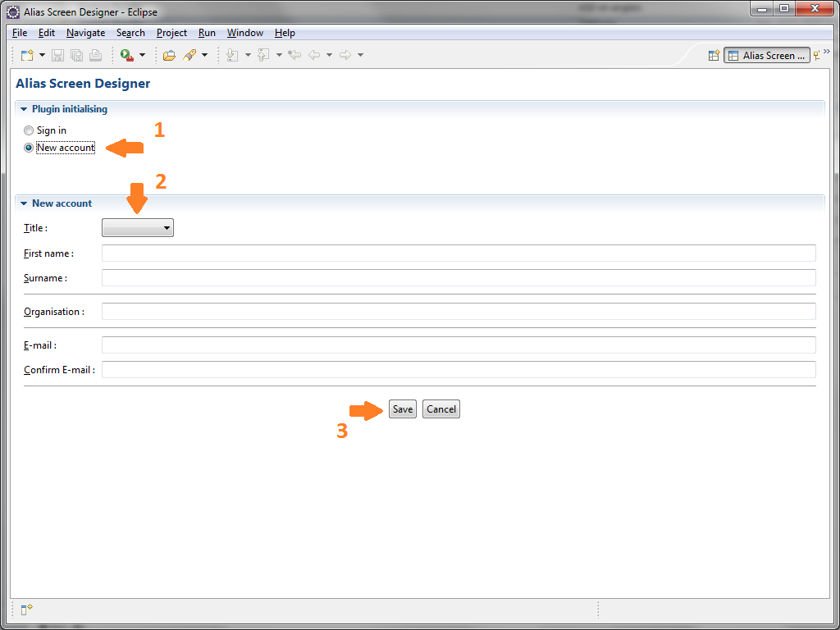The height and width of the screenshot is (630, 840).
Task: Click the Alias Screen Designer heading
Action: pos(83,84)
